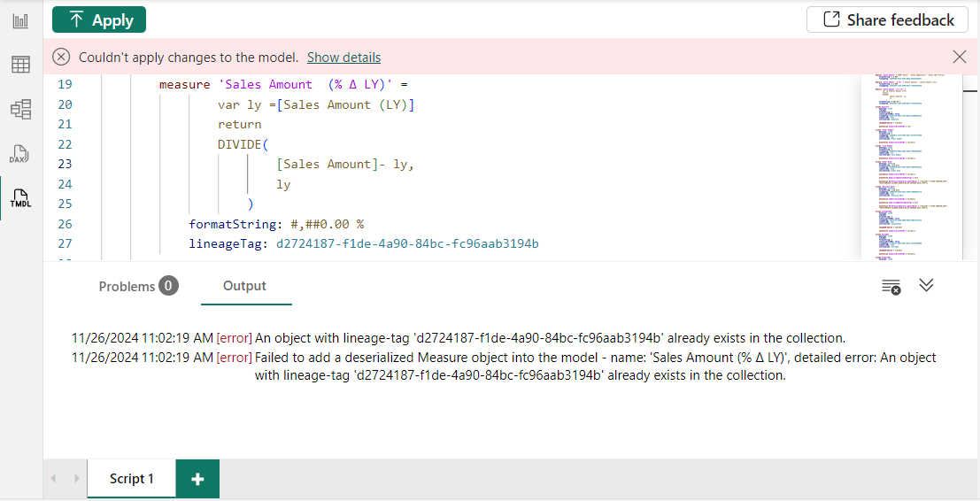Click the Problems count badge 0
980x501 pixels.
(x=168, y=286)
